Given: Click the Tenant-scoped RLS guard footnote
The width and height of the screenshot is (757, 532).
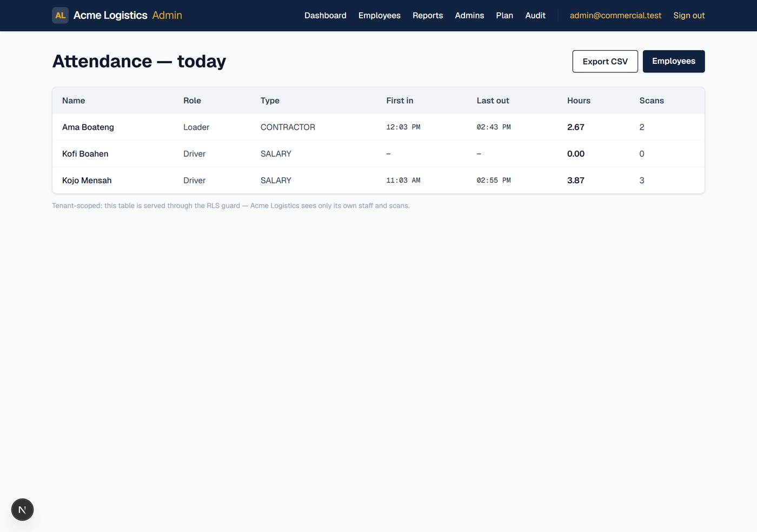Looking at the screenshot, I should coord(231,206).
